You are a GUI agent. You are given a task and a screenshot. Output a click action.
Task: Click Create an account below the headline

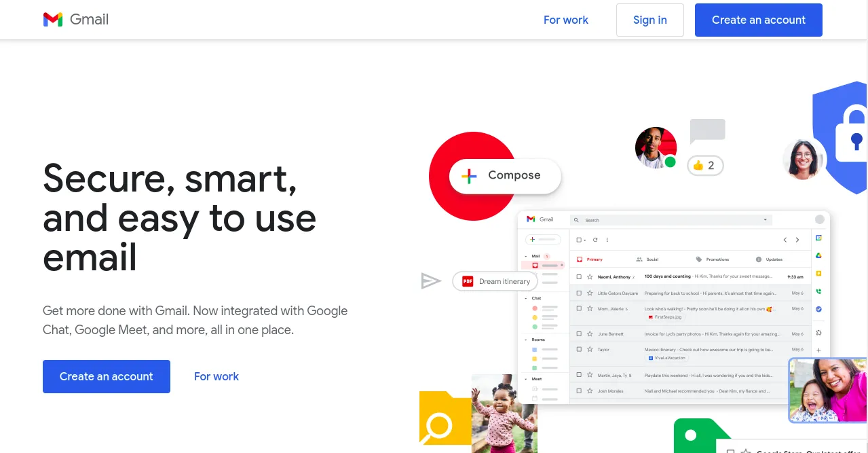[107, 376]
